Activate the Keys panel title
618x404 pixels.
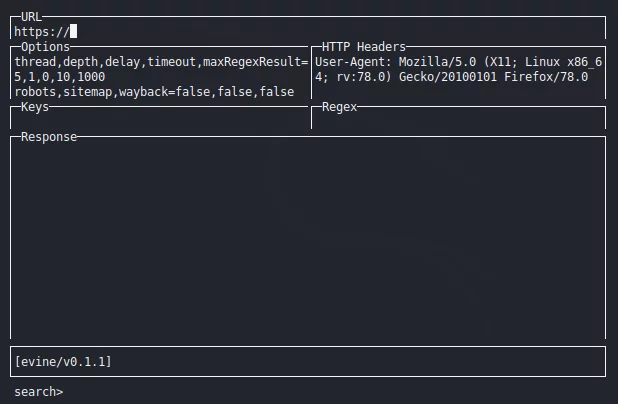[x=35, y=107]
